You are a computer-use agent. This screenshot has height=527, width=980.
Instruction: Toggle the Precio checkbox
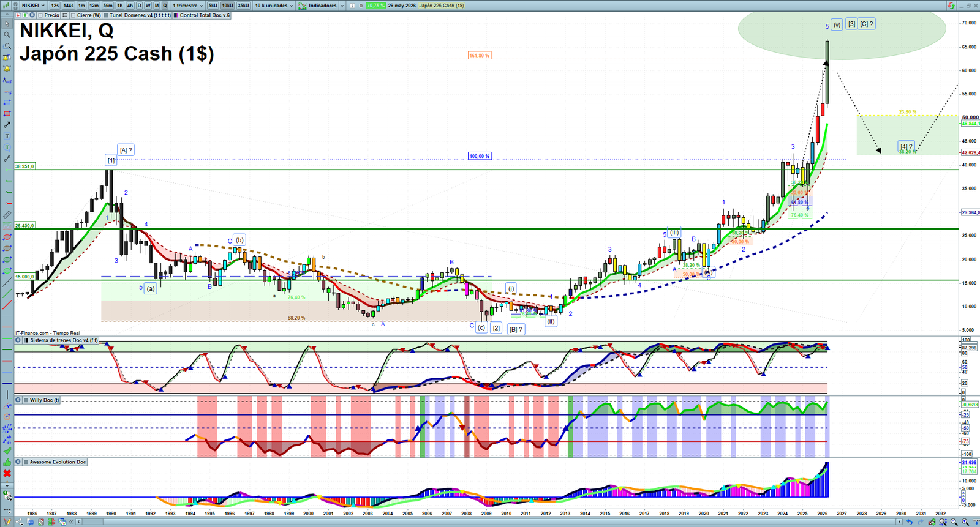point(40,15)
